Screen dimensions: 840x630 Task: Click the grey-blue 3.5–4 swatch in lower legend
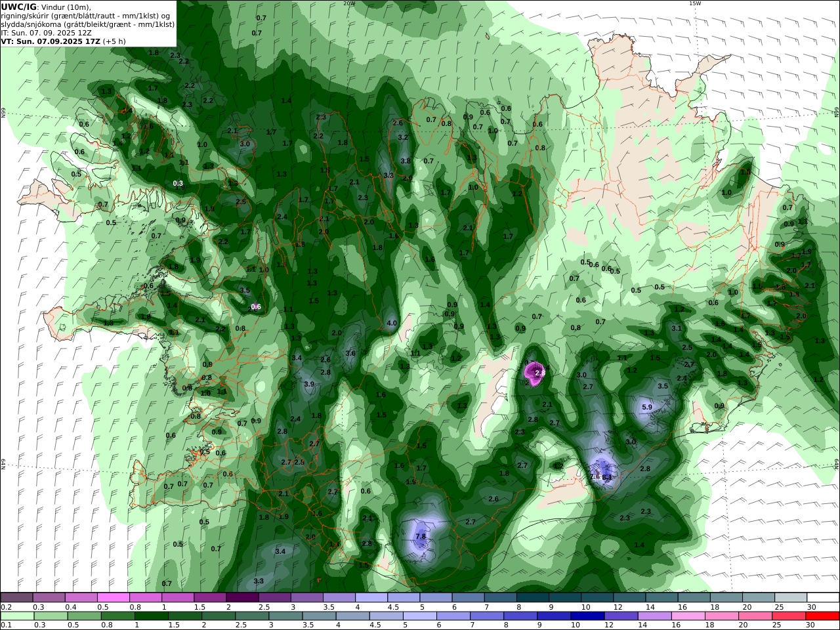(x=318, y=616)
